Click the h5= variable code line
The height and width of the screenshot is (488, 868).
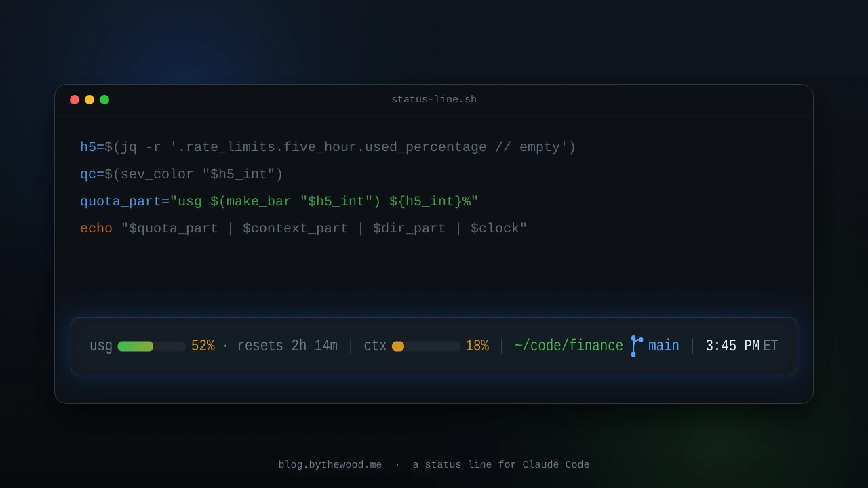[328, 148]
